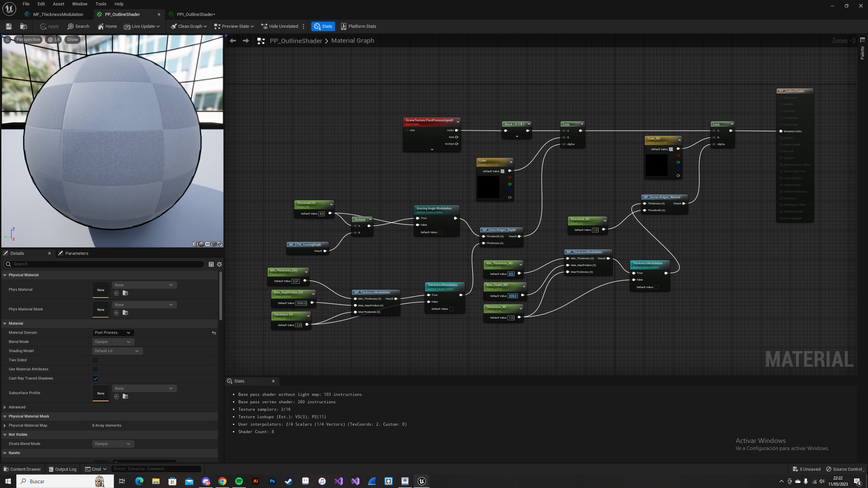
Task: Click the Color_NO node black color swatch
Action: [x=656, y=165]
